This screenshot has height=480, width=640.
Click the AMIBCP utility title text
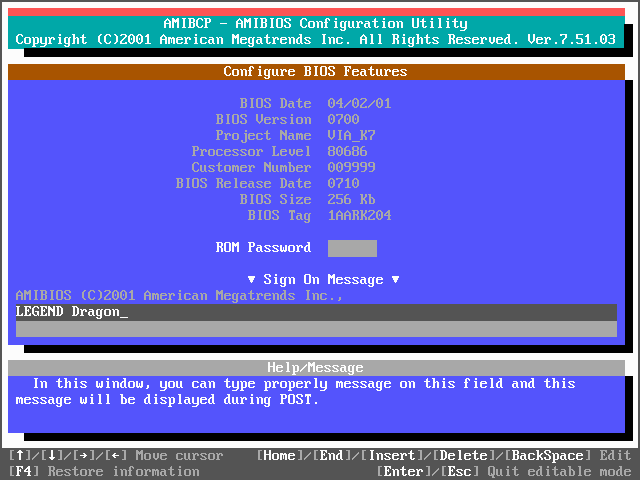click(316, 24)
